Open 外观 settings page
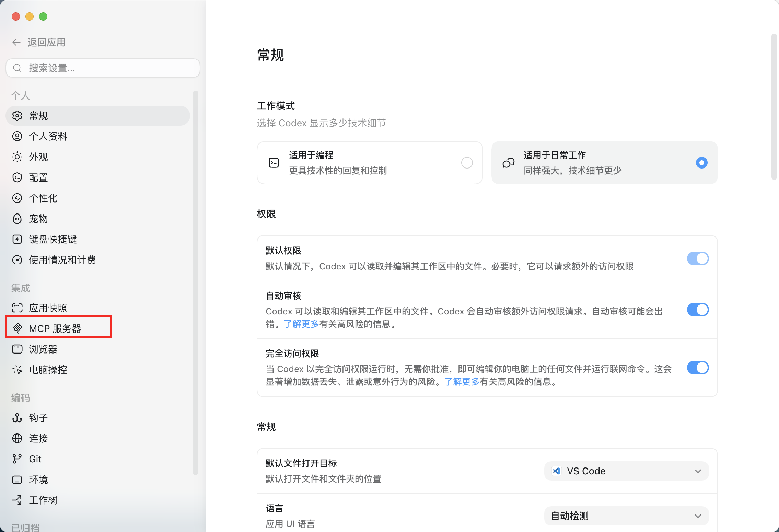This screenshot has width=779, height=532. [98, 157]
